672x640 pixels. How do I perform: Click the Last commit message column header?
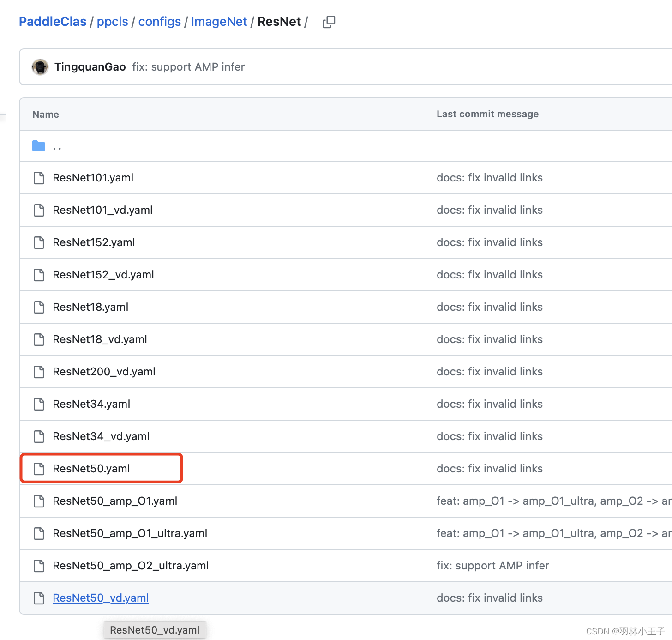pos(487,114)
